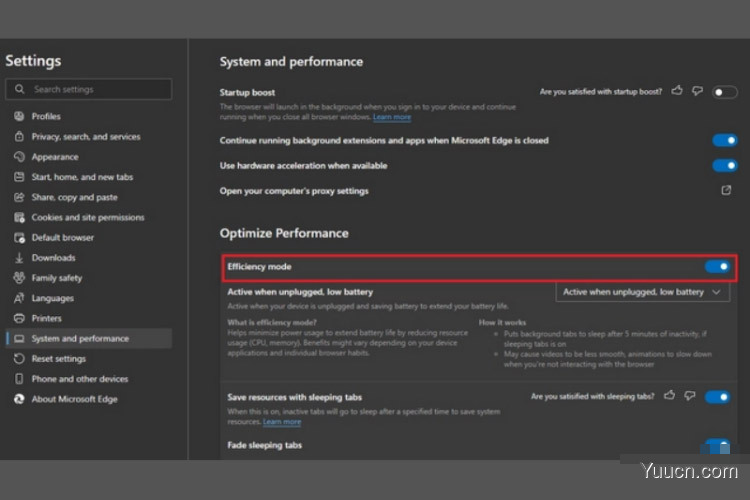This screenshot has height=500, width=750.
Task: Click the Search settings input field
Action: coord(88,89)
